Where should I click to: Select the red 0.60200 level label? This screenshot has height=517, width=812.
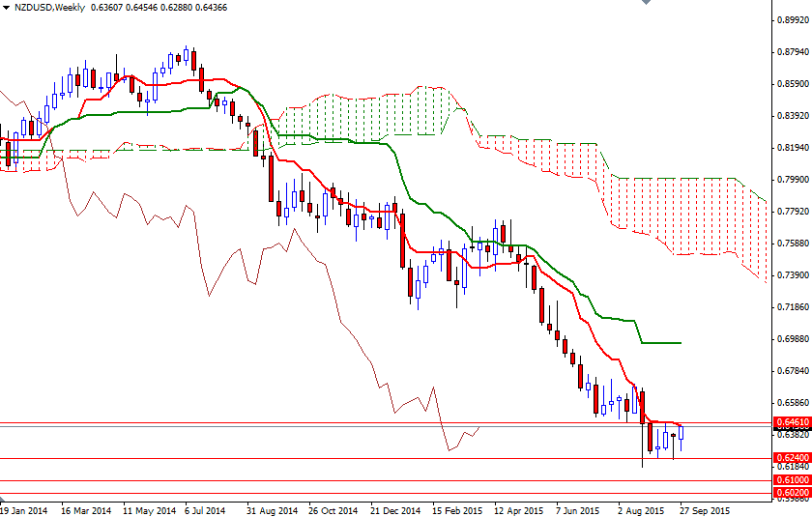point(792,493)
